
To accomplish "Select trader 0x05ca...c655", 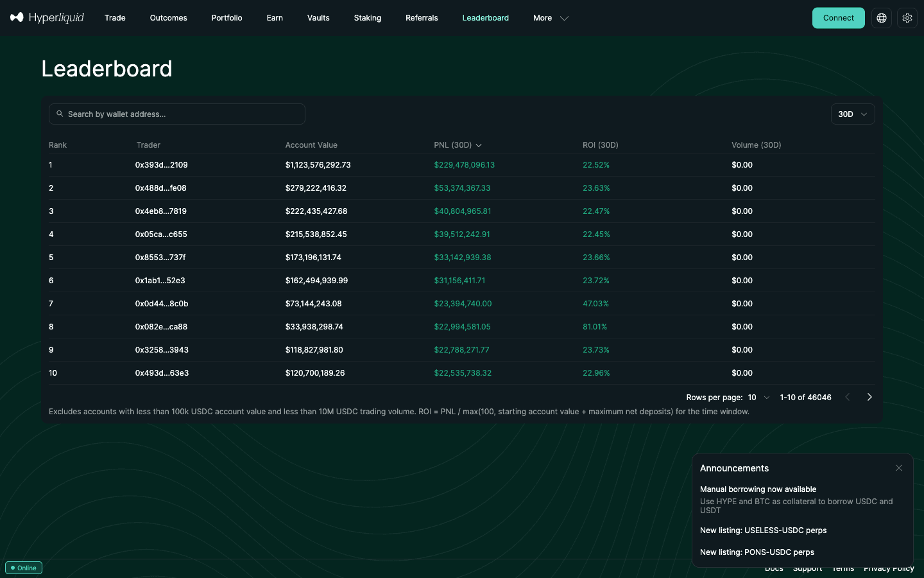I will (161, 234).
